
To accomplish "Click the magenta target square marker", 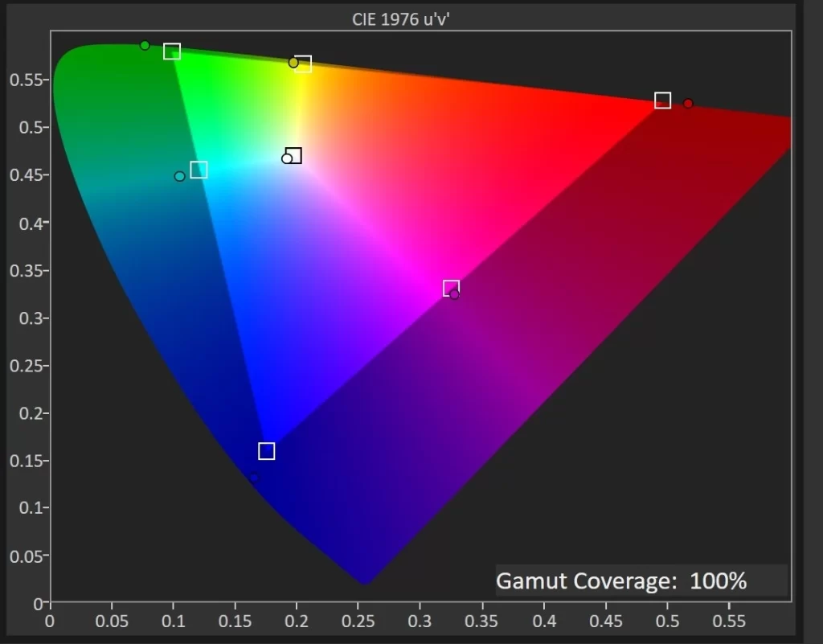I will tap(451, 288).
